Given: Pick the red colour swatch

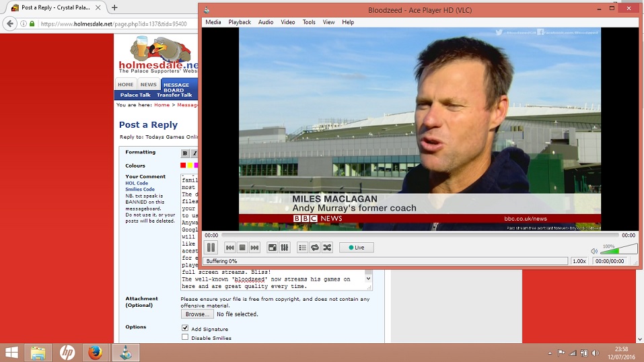Looking at the screenshot, I should [183, 166].
